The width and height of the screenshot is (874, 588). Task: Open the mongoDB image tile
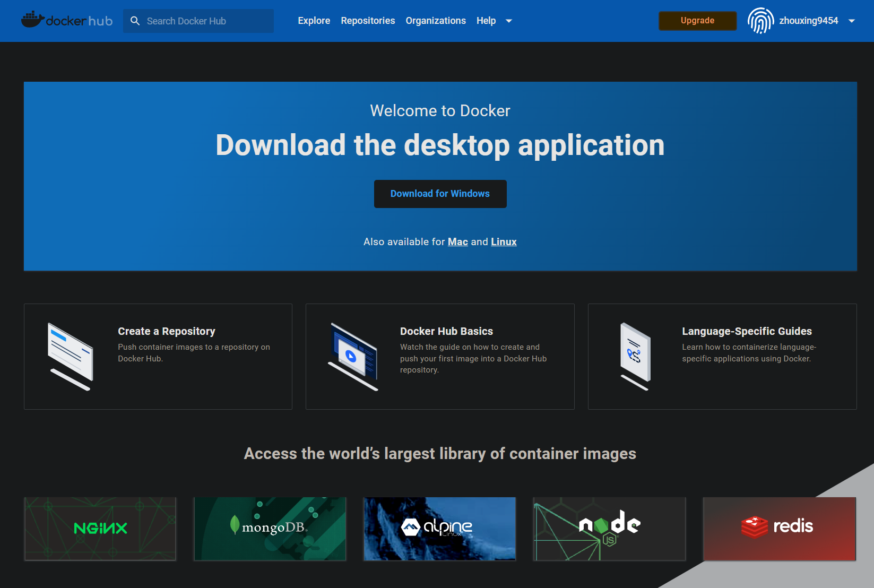click(270, 529)
